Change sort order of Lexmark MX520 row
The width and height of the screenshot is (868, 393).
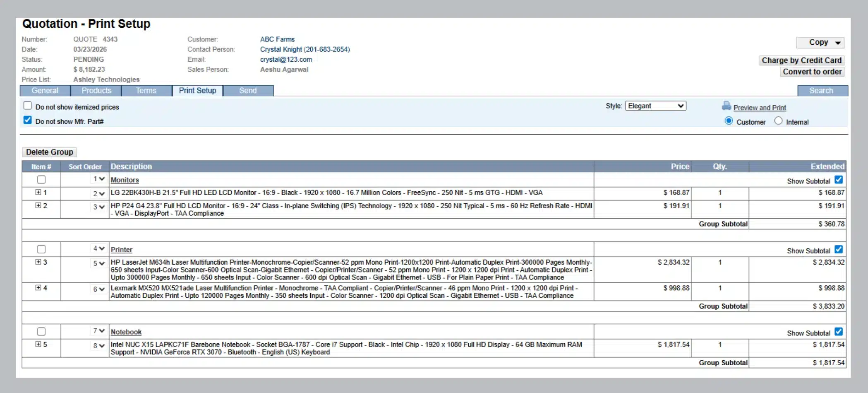pyautogui.click(x=98, y=289)
